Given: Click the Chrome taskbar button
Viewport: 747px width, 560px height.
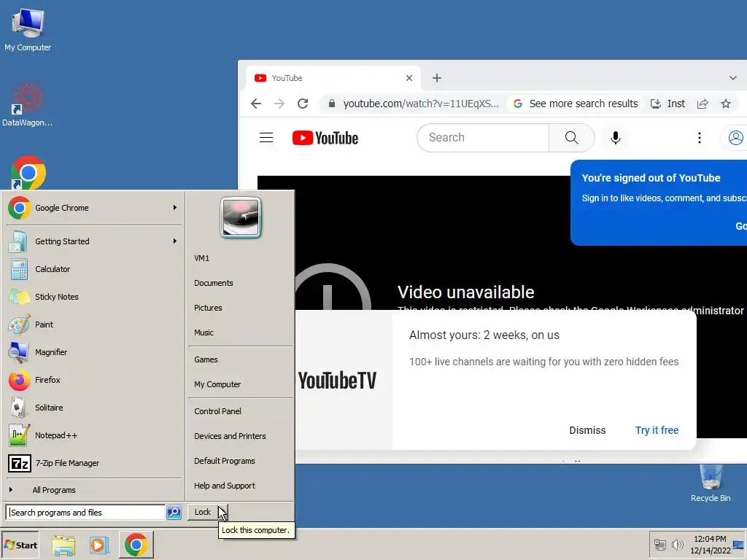Looking at the screenshot, I should pyautogui.click(x=136, y=545).
